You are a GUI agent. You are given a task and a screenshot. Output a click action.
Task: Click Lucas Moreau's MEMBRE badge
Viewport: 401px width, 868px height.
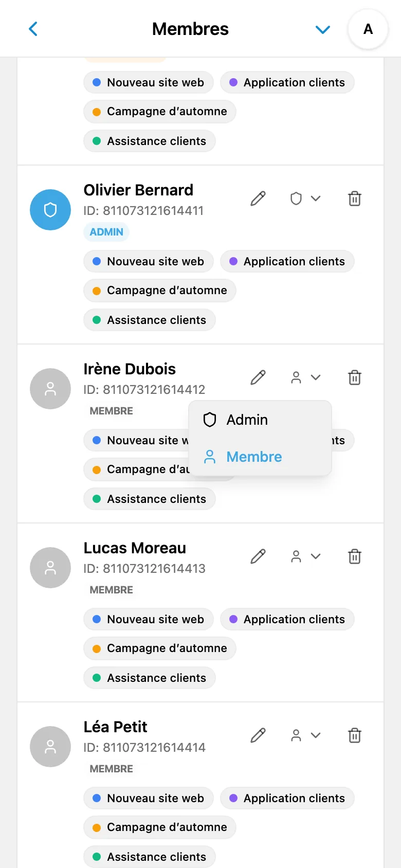111,590
